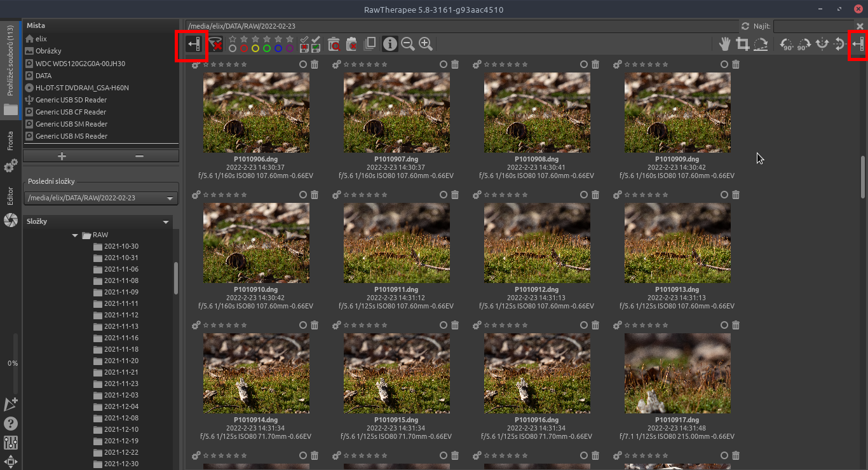Click the gears icon above P1010914.dng

[196, 325]
